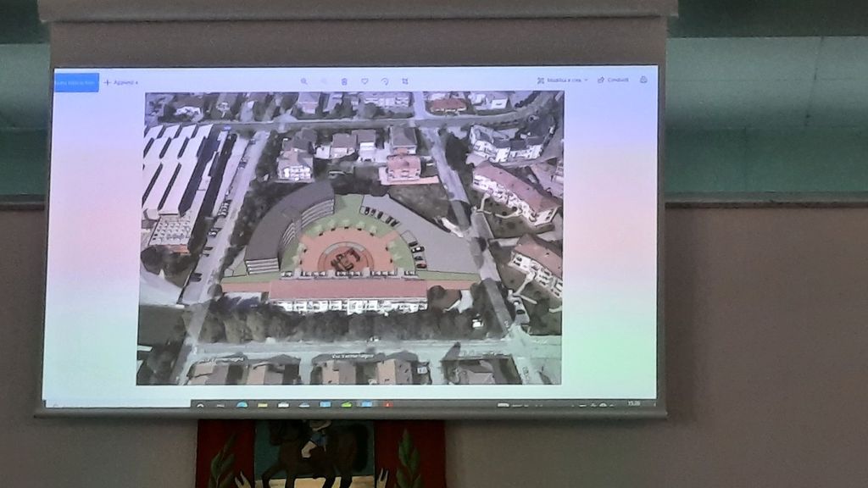
Task: Delete the photo with trash icon
Action: (x=344, y=81)
